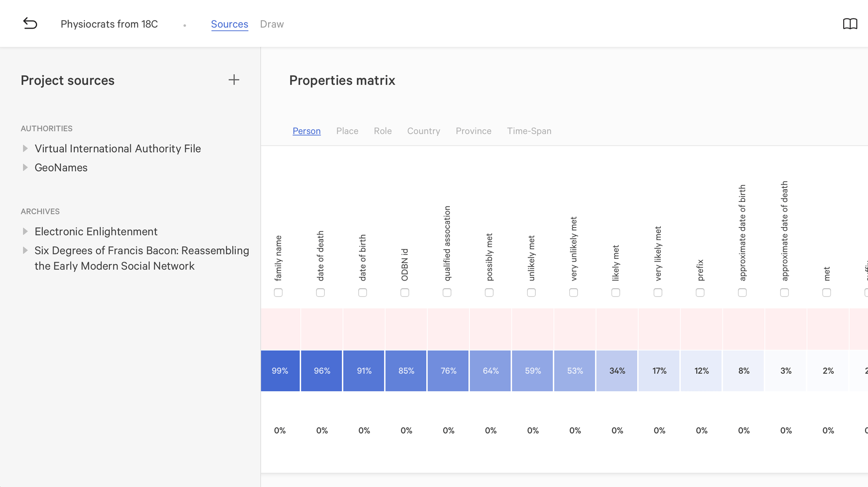Viewport: 868px width, 487px height.
Task: Select the Province properties tab
Action: coord(473,131)
